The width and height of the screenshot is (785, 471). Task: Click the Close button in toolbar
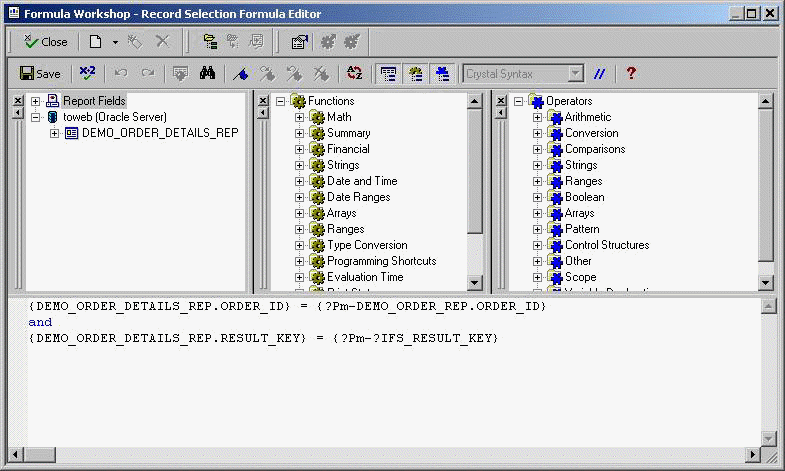46,42
